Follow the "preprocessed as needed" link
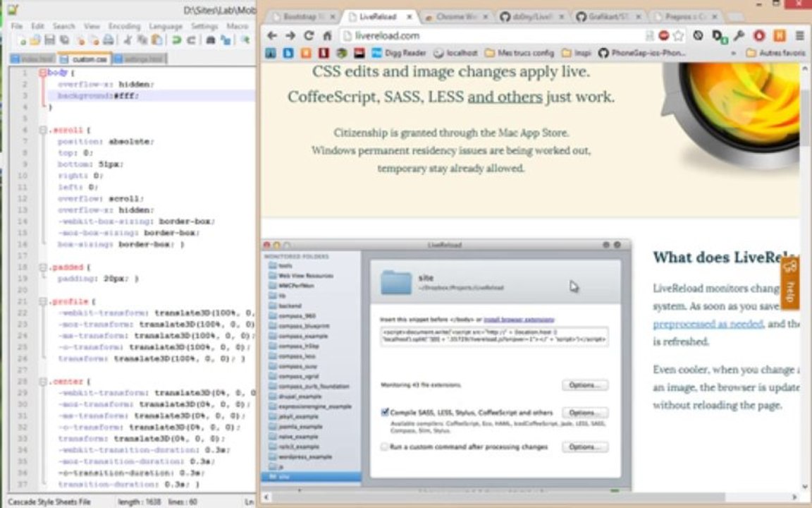 point(708,324)
